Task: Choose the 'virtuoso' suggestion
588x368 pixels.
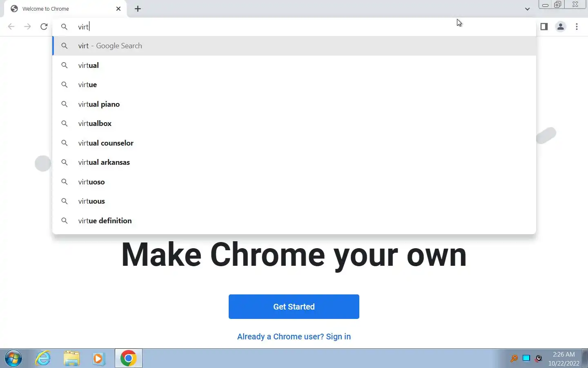Action: click(x=294, y=182)
